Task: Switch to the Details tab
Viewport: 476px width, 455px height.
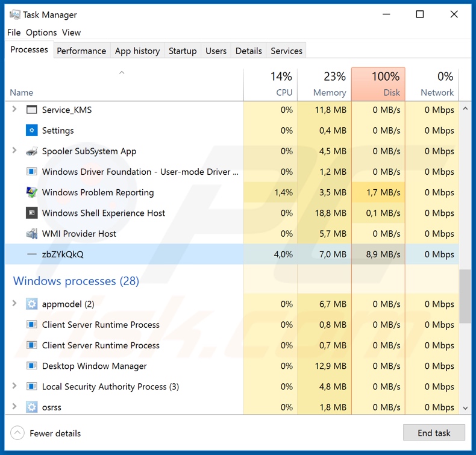Action: 249,51
